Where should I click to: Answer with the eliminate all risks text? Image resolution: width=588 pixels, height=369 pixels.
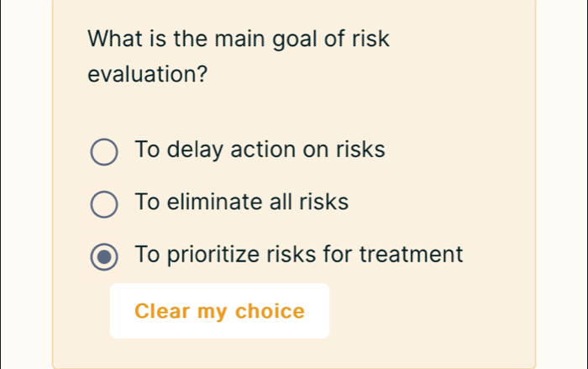[x=241, y=203]
